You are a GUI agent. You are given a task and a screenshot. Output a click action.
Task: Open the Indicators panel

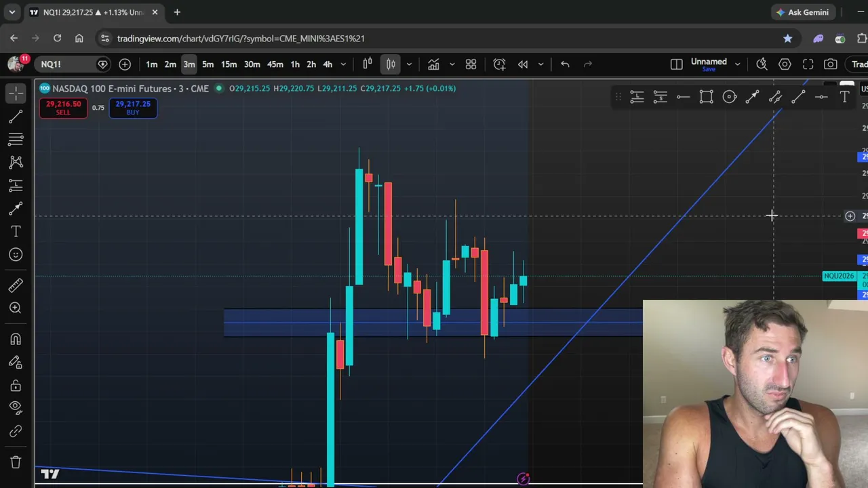coord(433,64)
